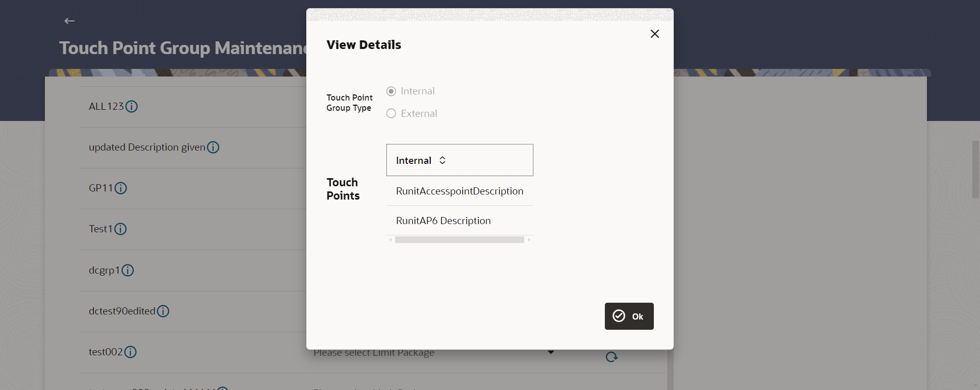980x390 pixels.
Task: Open info for dcgrp1 group
Action: click(x=128, y=270)
